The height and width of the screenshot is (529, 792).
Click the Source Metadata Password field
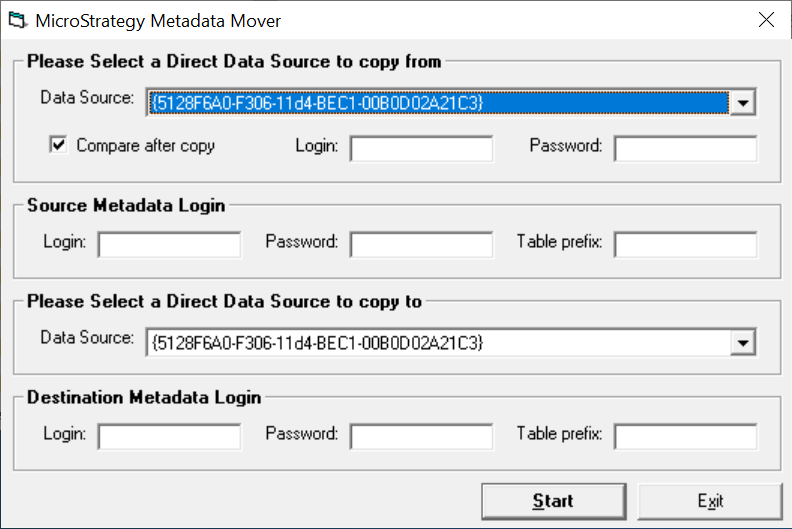(421, 245)
